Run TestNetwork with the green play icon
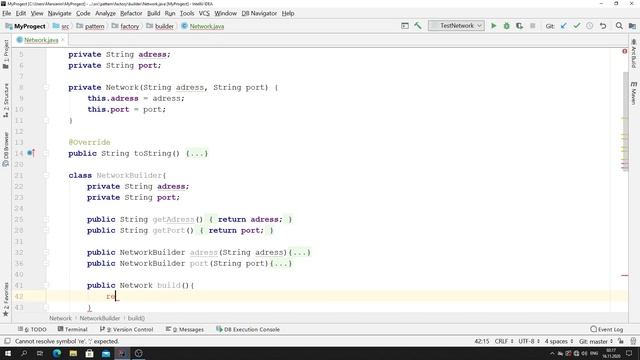The image size is (640, 360). (493, 26)
